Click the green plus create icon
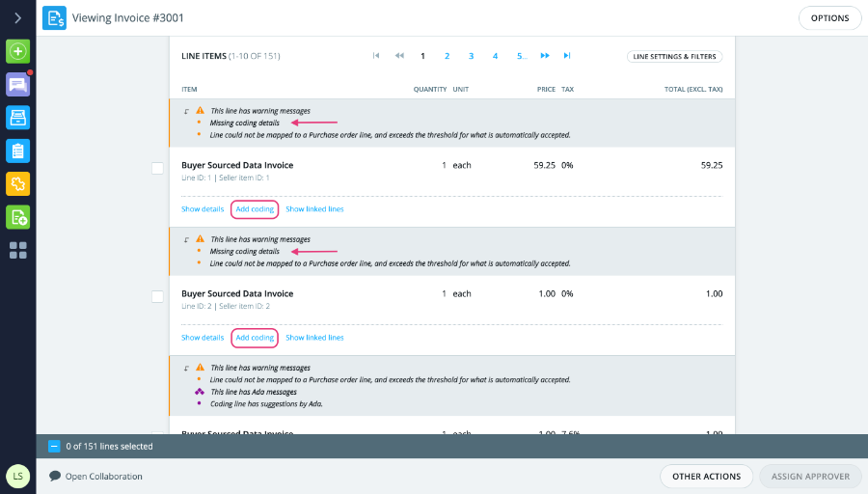 [x=17, y=51]
